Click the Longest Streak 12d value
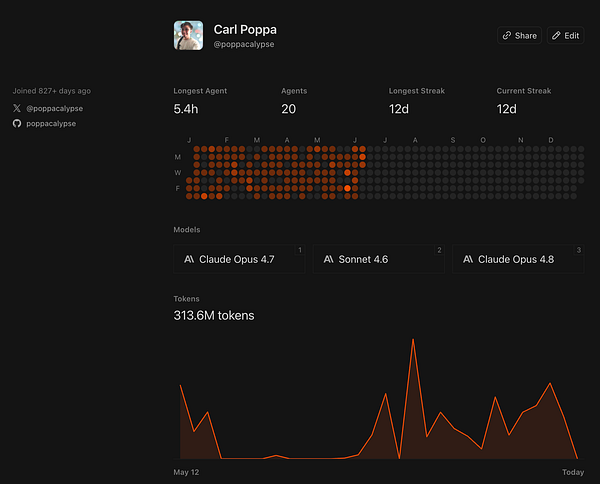Screen dimensions: 600x484 pos(399,109)
